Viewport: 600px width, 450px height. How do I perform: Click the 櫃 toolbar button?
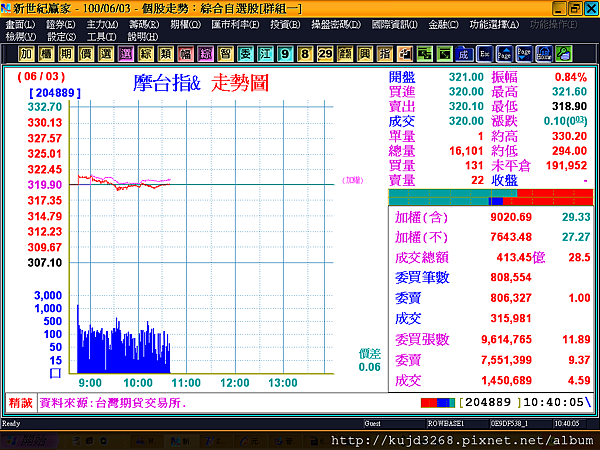pyautogui.click(x=46, y=54)
